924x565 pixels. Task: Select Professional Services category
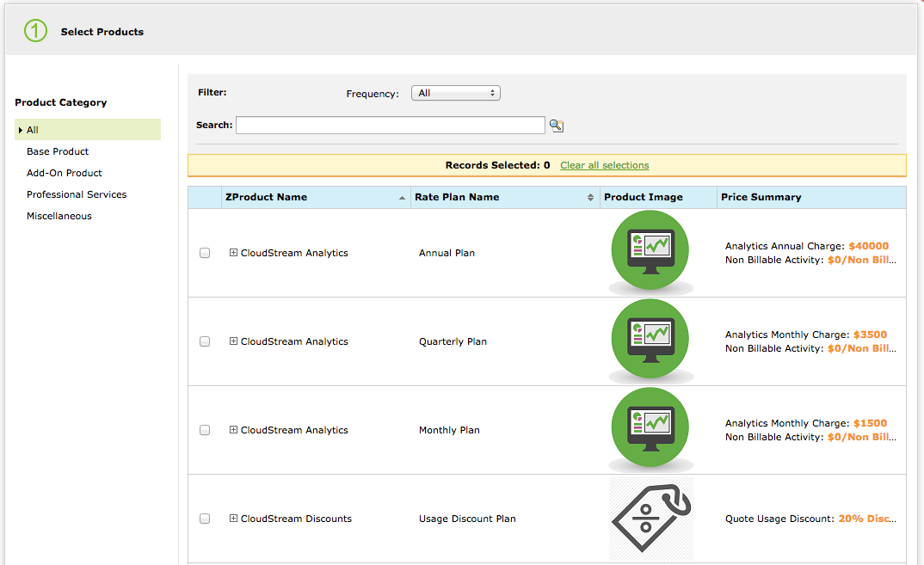click(x=77, y=194)
